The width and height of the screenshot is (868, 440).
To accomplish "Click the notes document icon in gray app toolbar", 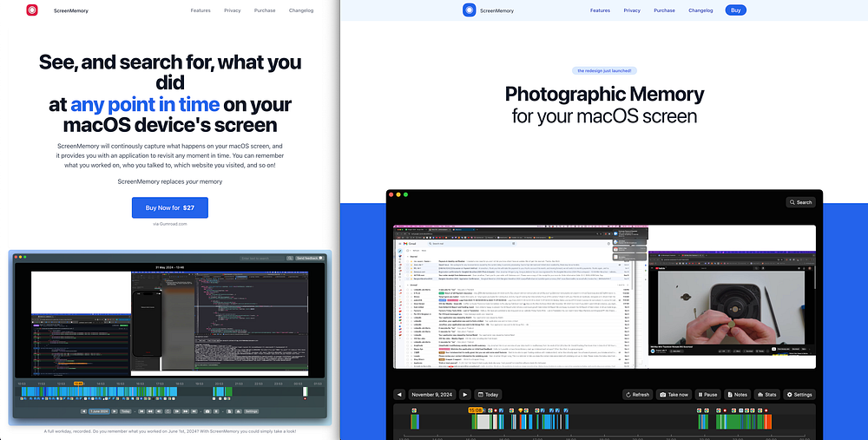I will point(230,411).
